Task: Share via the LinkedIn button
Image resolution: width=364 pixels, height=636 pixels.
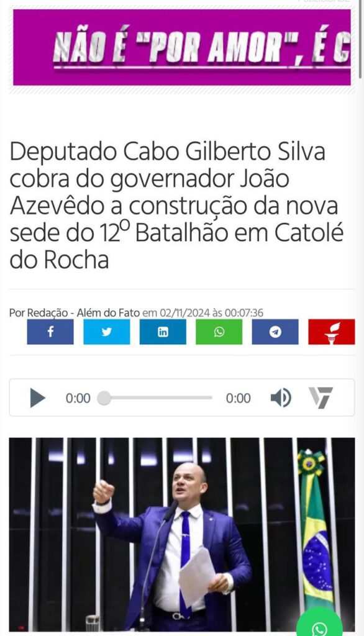Action: click(x=163, y=332)
